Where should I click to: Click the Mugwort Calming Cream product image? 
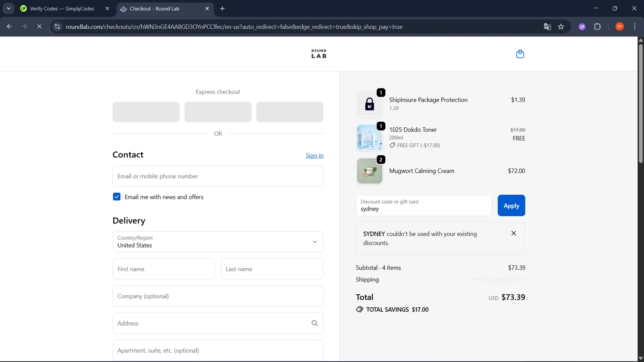coord(369,171)
